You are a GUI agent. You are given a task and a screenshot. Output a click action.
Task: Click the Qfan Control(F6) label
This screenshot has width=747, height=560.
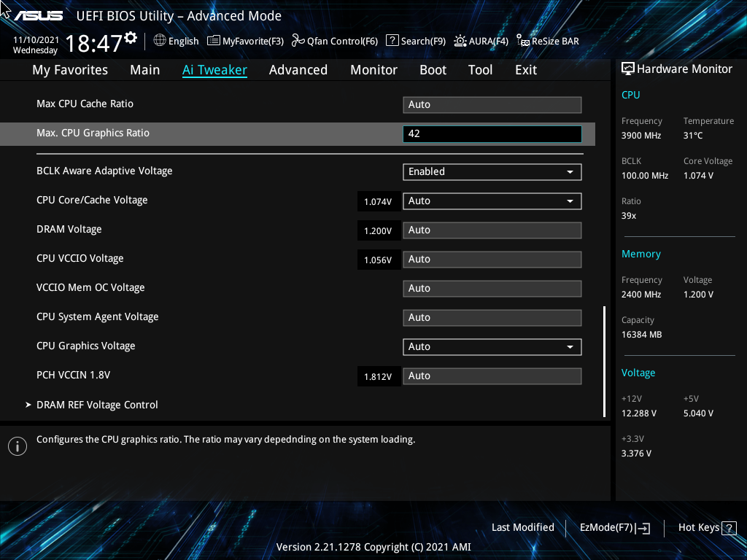pyautogui.click(x=342, y=42)
